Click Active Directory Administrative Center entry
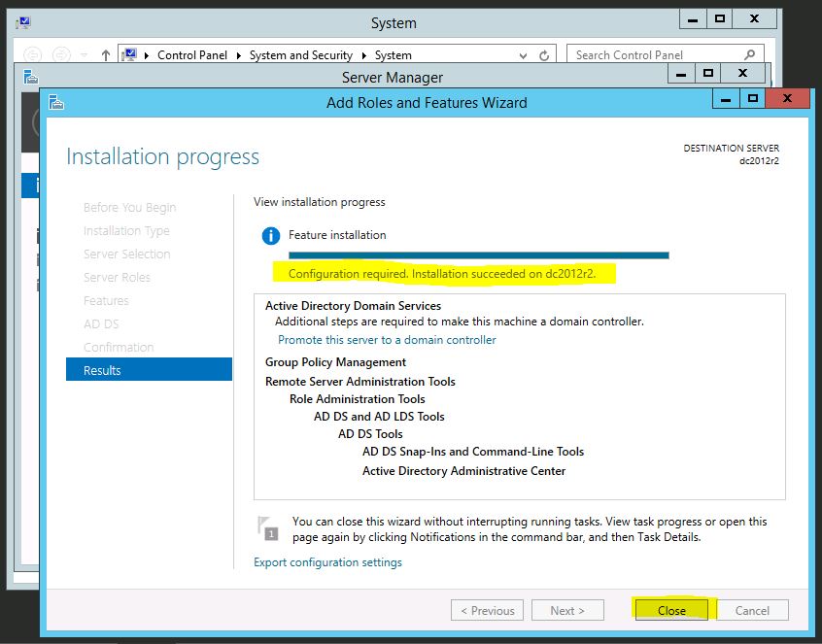The width and height of the screenshot is (822, 644). point(463,471)
